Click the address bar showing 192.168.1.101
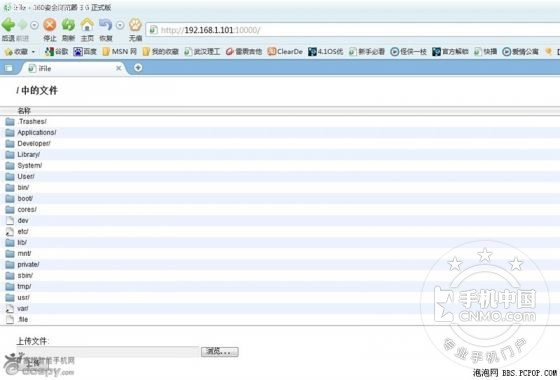Image resolution: width=560 pixels, height=380 pixels. 354,30
